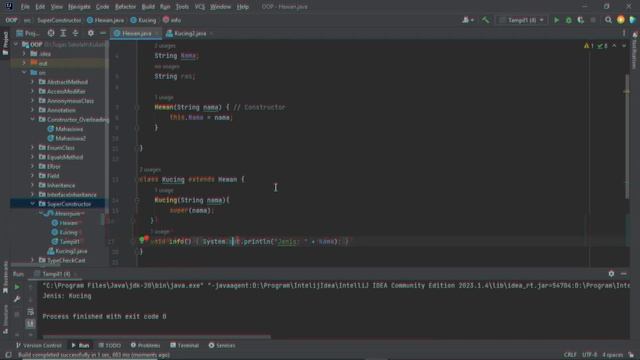This screenshot has height=360, width=640.
Task: Expand the EnumClass package
Action: (32, 147)
